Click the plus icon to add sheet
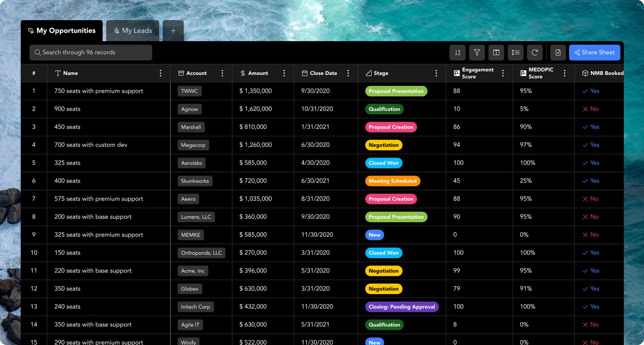 (x=173, y=31)
